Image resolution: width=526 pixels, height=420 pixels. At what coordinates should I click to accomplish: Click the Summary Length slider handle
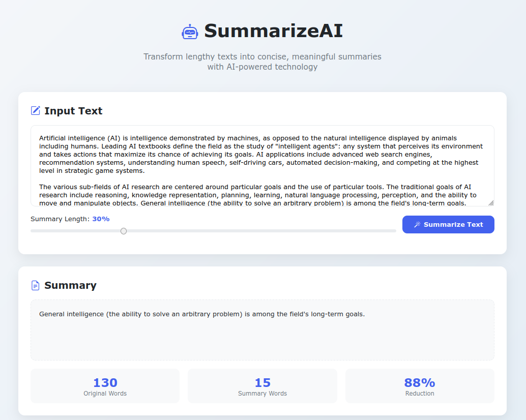point(124,231)
